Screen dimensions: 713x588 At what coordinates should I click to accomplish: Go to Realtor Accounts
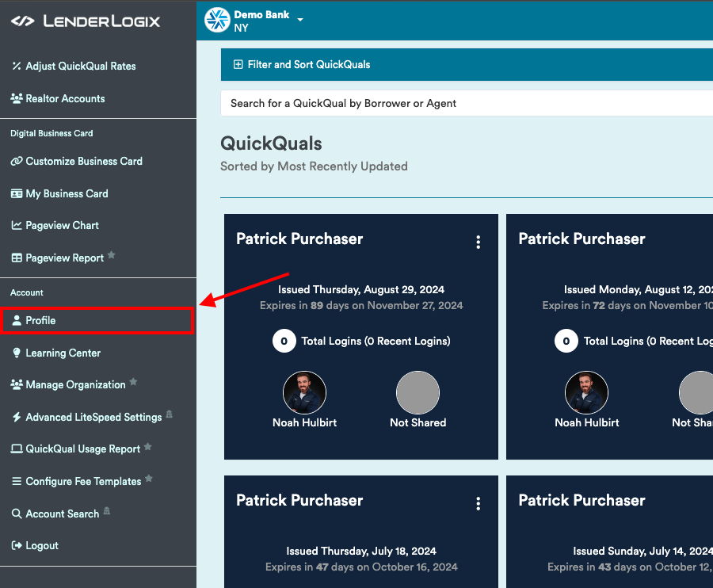65,99
